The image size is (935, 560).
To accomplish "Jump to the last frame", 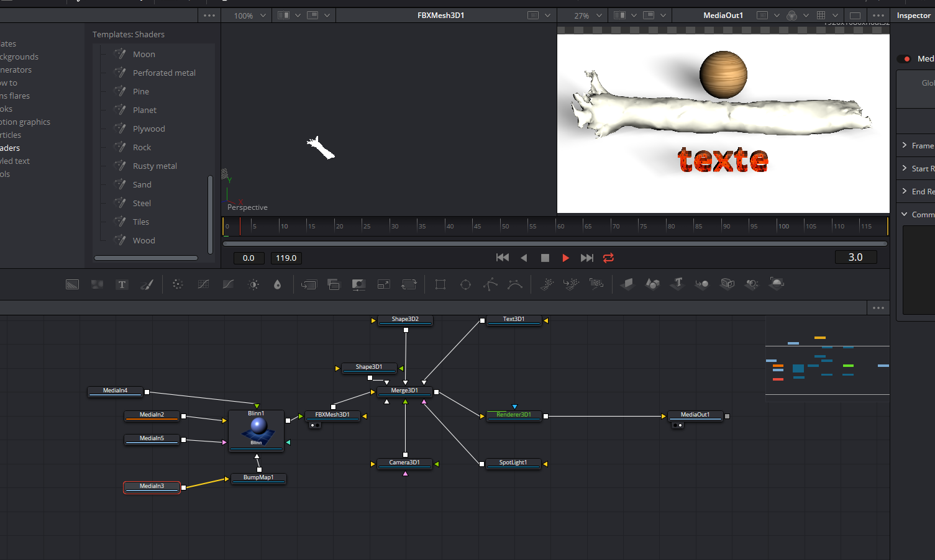I will (x=587, y=258).
